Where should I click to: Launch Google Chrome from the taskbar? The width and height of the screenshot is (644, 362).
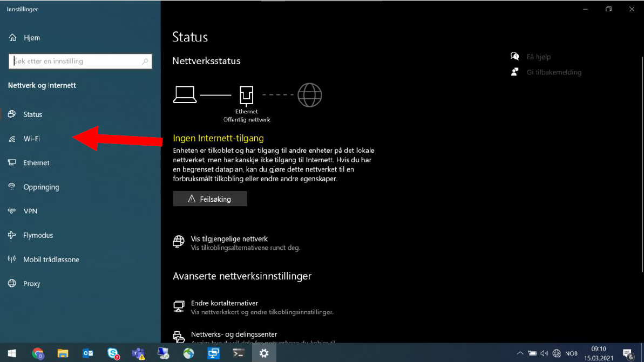point(38,353)
